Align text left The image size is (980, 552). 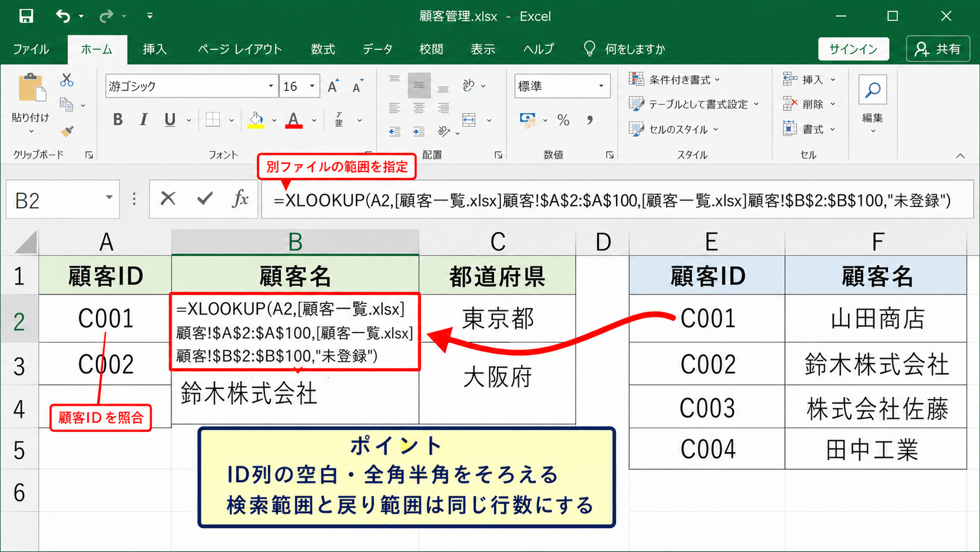click(394, 108)
